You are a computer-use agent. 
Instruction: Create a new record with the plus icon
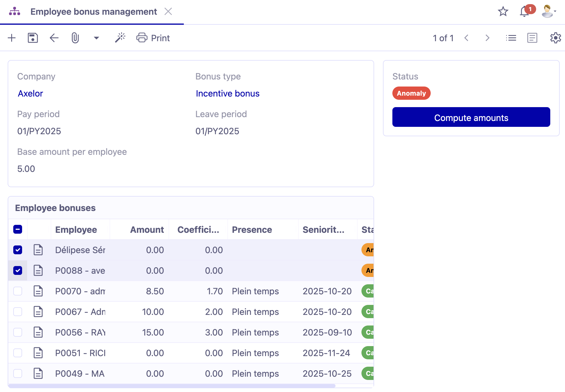pyautogui.click(x=12, y=38)
